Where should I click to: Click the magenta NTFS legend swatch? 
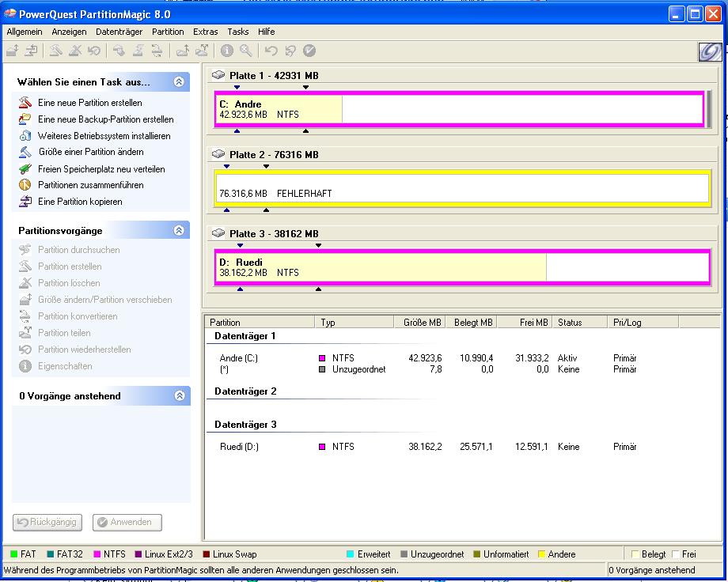click(x=97, y=554)
